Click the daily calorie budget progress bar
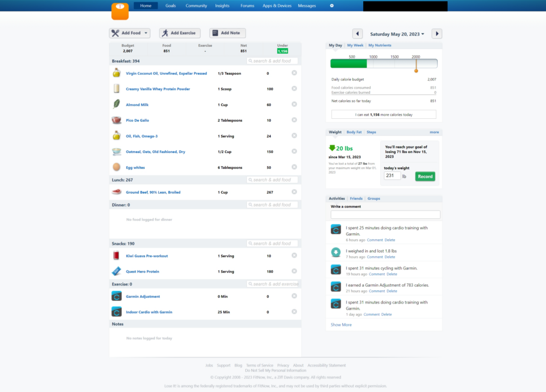Image resolution: width=546 pixels, height=392 pixels. click(x=384, y=64)
